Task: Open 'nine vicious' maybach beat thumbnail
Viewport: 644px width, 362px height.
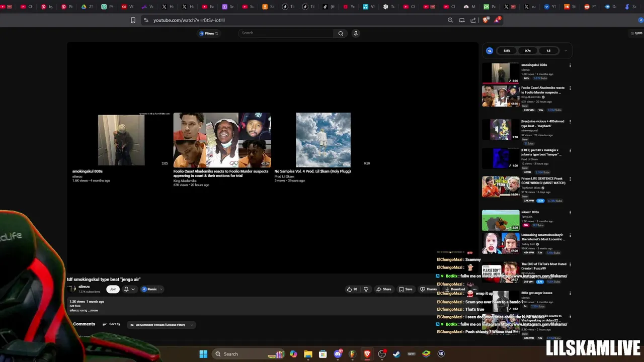Action: pyautogui.click(x=501, y=129)
